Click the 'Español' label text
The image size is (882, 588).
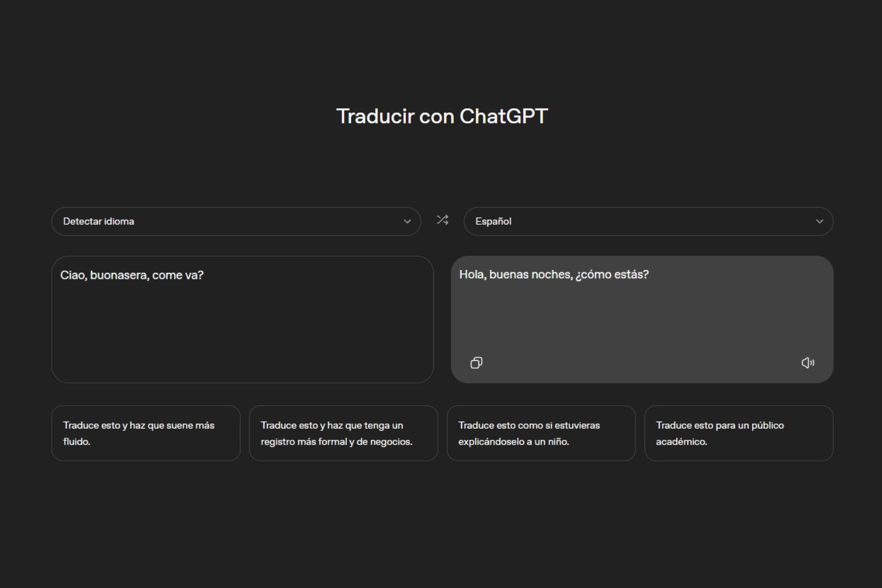click(493, 222)
